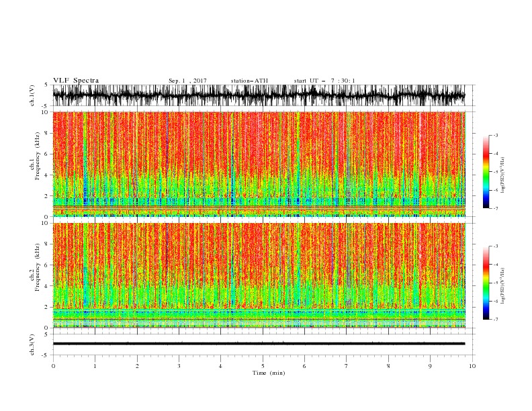Click inside the ch.1 spectrogram panel

[x=259, y=164]
